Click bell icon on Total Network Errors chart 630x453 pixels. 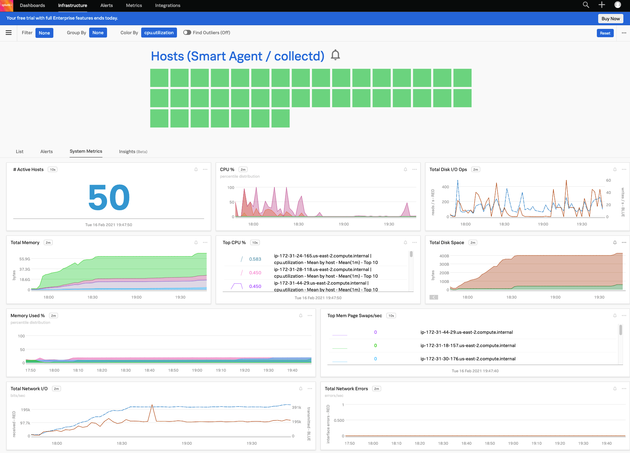(615, 389)
